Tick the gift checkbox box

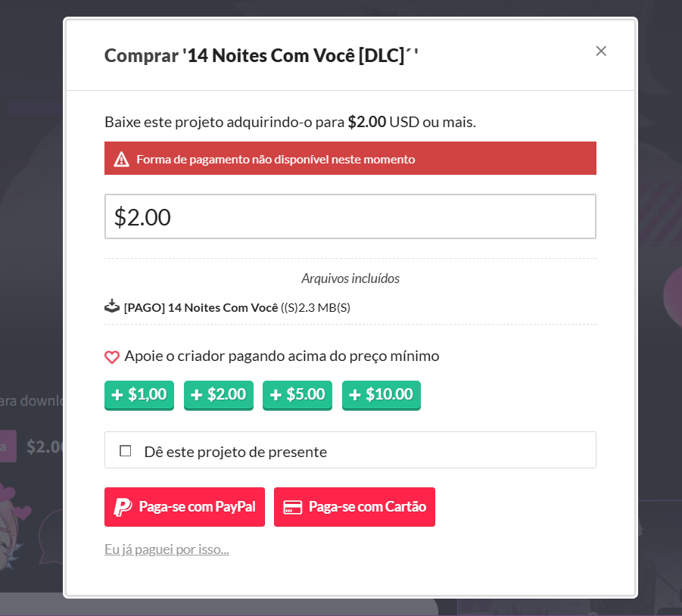point(126,451)
